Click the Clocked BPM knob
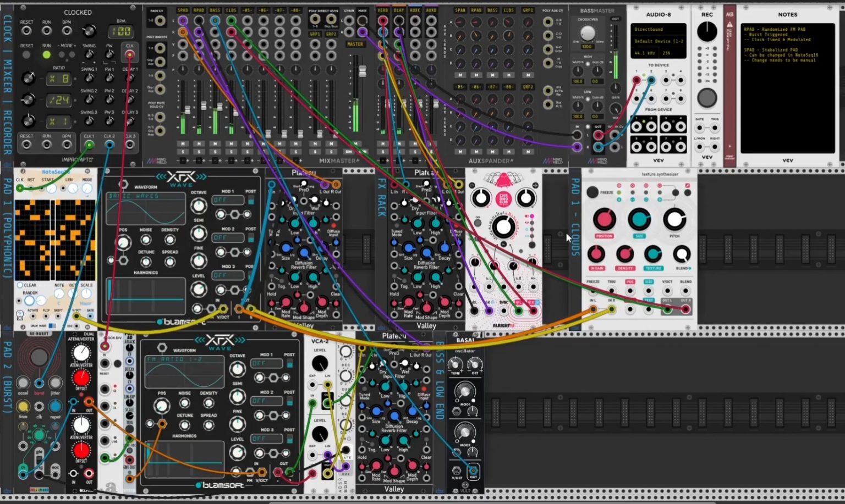The height and width of the screenshot is (504, 845). [x=88, y=31]
